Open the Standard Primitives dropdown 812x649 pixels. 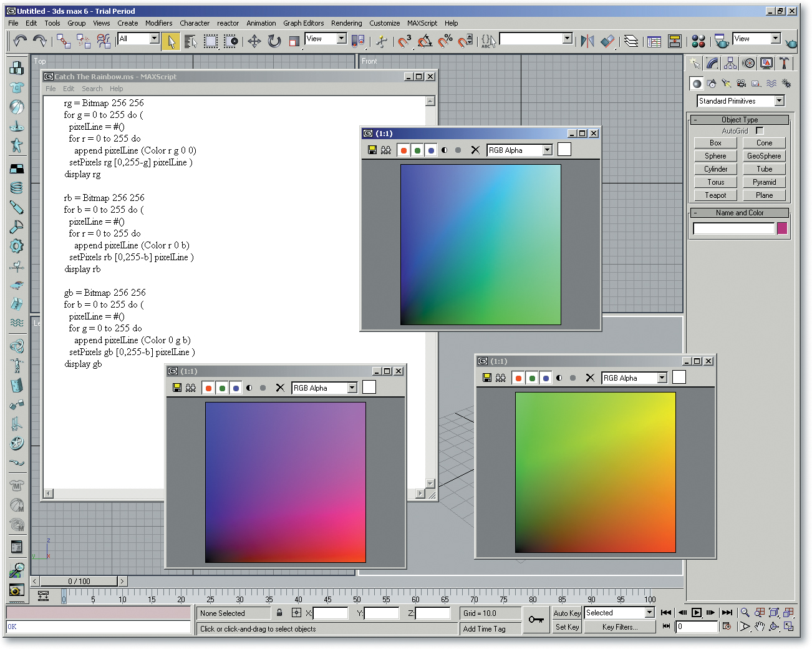click(x=779, y=100)
